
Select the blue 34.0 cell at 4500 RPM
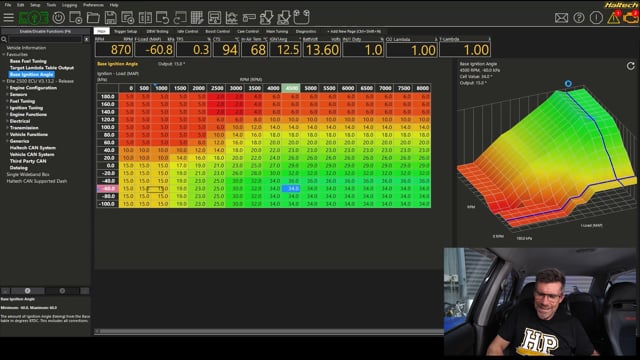[x=291, y=189]
